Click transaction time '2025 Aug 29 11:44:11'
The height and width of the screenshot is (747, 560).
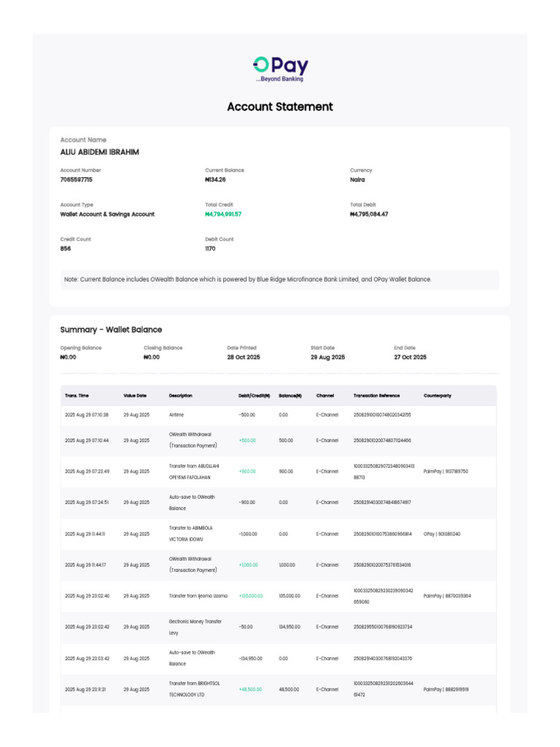coord(85,534)
